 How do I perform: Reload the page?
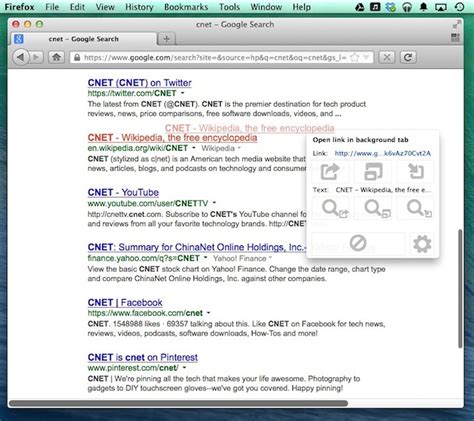coord(408,57)
